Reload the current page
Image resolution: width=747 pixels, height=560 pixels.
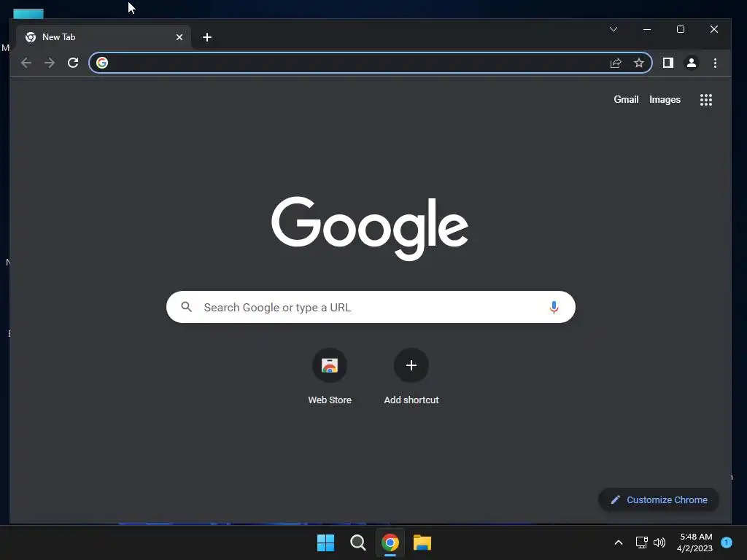pyautogui.click(x=73, y=63)
